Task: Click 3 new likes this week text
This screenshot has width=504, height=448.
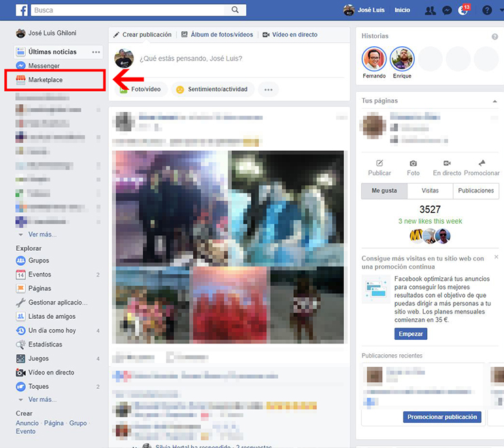Action: click(x=430, y=221)
